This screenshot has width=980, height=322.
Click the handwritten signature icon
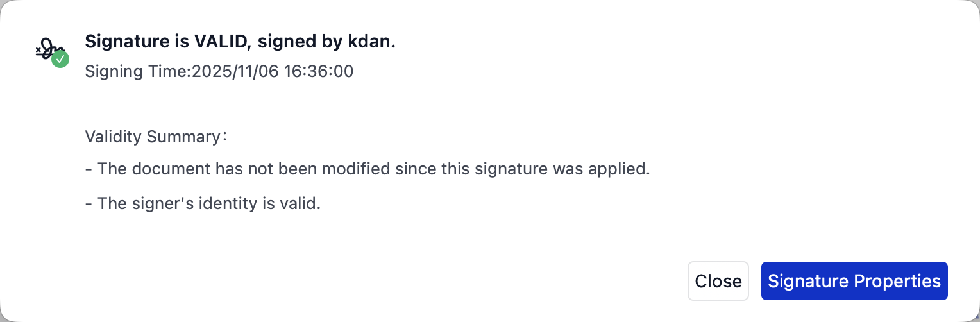(49, 51)
